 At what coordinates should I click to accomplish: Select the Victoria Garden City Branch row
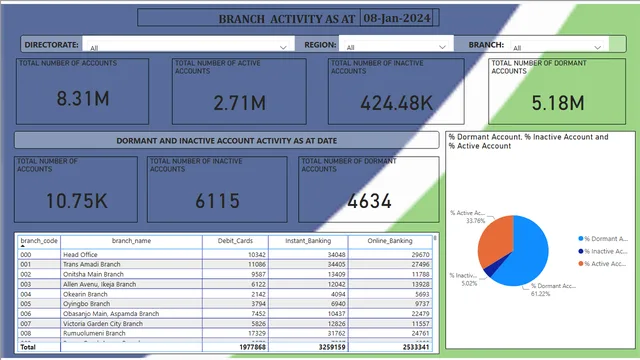225,324
